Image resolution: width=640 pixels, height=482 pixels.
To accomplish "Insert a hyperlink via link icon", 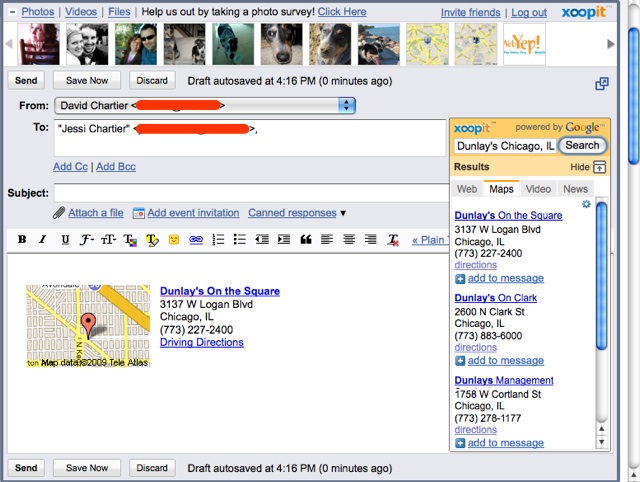I will 196,240.
